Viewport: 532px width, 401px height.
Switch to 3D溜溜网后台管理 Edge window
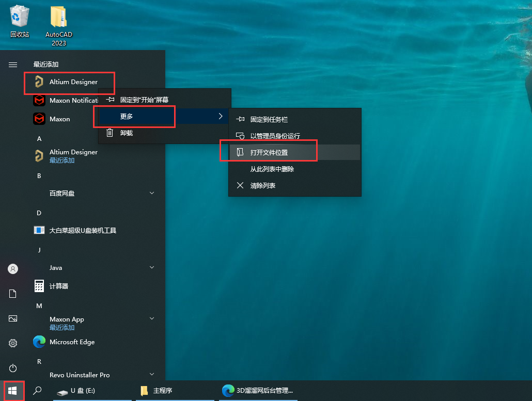point(258,391)
